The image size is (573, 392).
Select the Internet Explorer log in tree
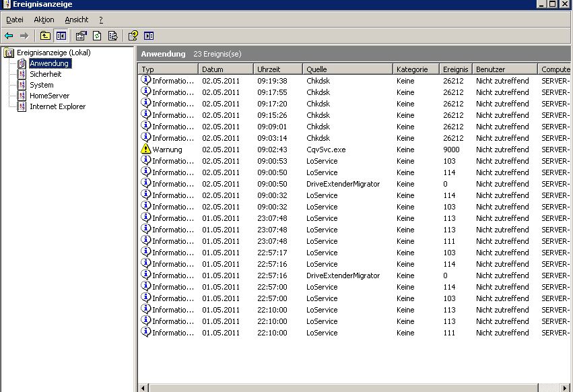click(x=57, y=106)
